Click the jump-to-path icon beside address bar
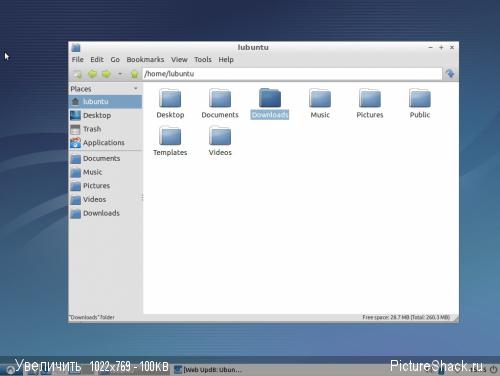The width and height of the screenshot is (500, 376). pos(450,74)
